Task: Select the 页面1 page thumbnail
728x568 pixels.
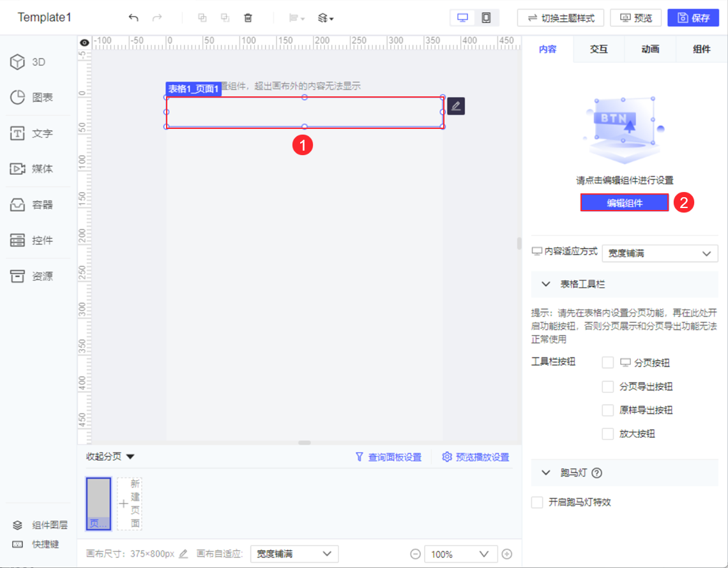Action: click(98, 504)
